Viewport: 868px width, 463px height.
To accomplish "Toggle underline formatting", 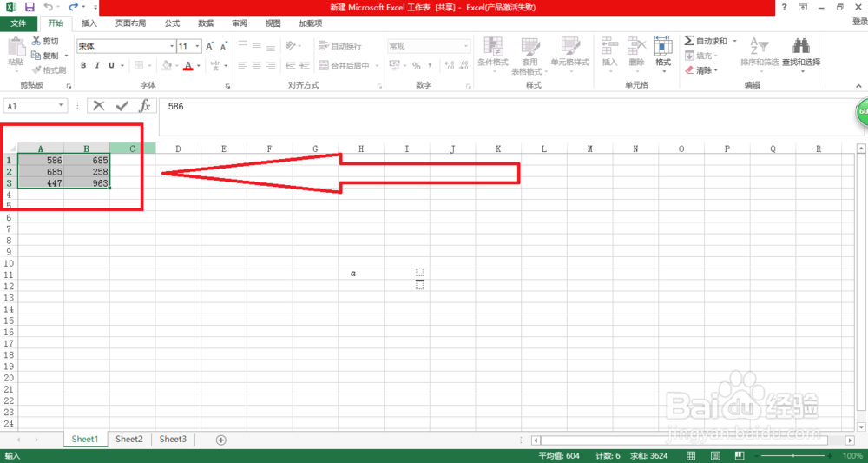I will pos(111,65).
